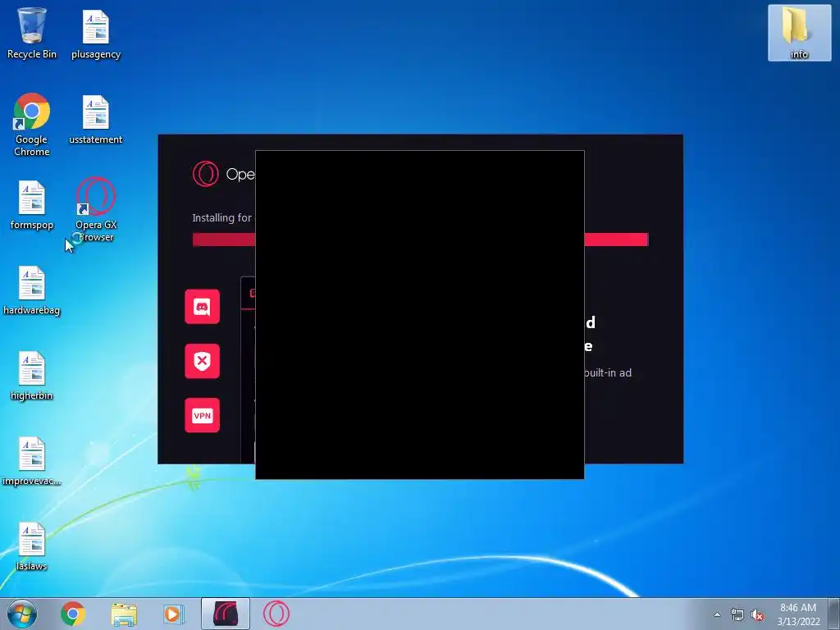Select the formspop document icon

click(32, 204)
